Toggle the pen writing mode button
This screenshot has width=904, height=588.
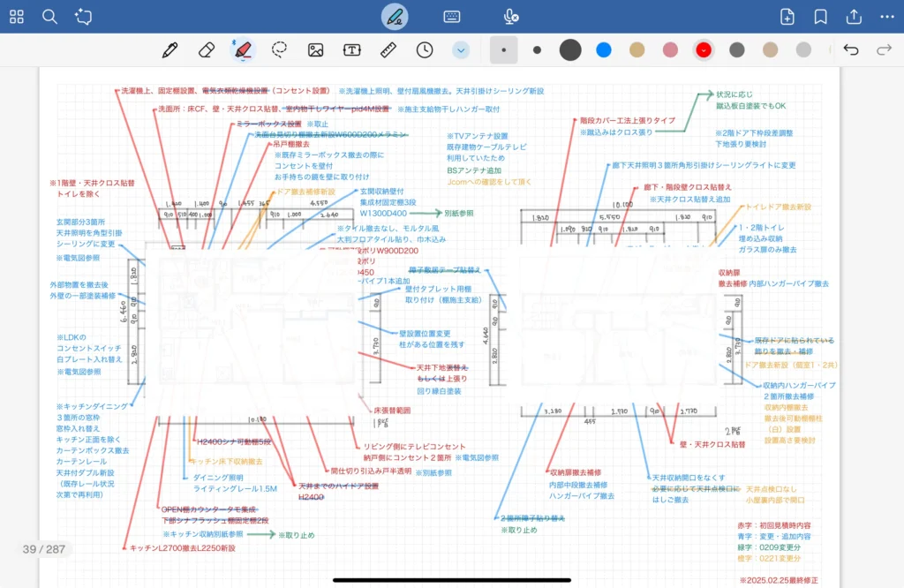(395, 17)
